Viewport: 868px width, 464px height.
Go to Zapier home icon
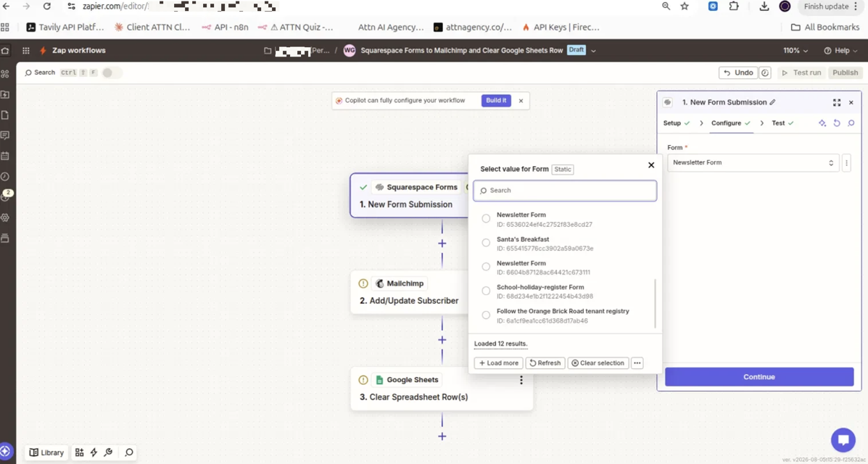point(5,50)
